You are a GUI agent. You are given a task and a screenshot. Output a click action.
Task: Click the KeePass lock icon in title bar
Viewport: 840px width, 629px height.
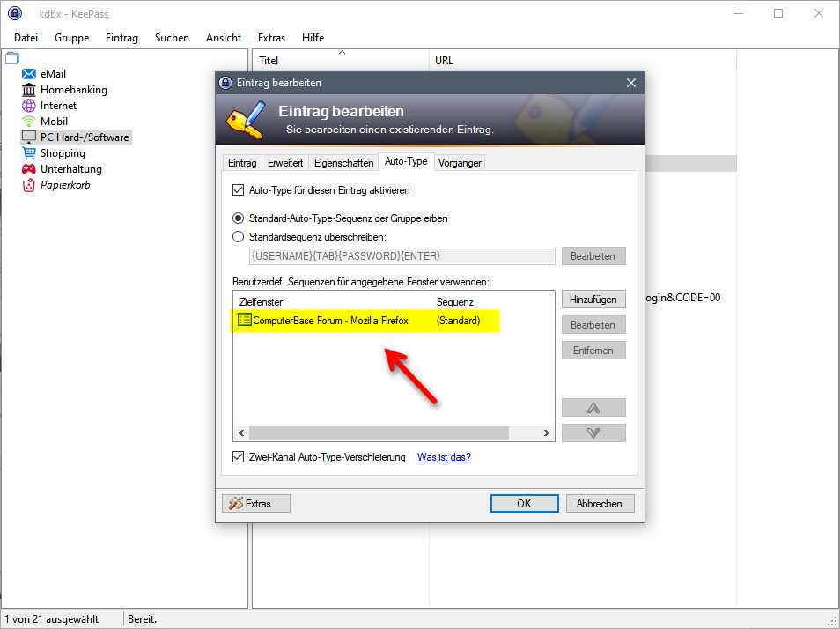(15, 13)
